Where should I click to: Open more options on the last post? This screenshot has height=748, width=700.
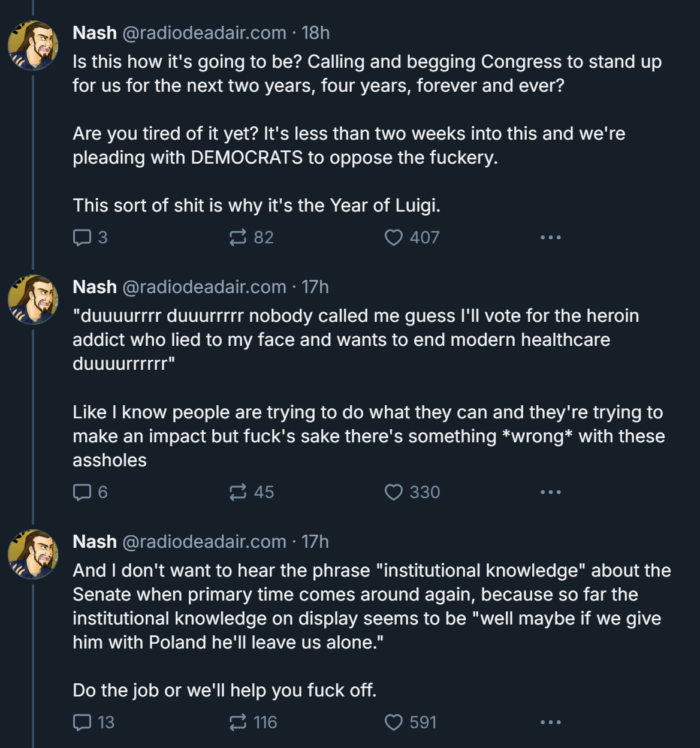pyautogui.click(x=551, y=723)
